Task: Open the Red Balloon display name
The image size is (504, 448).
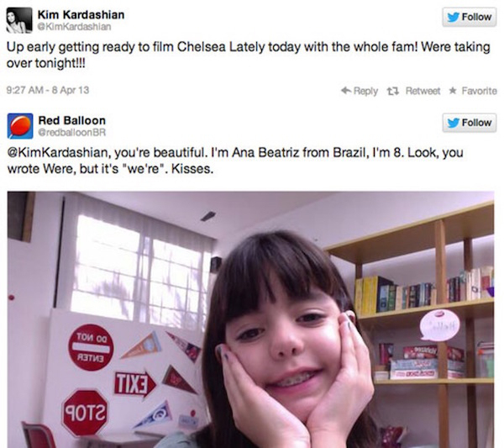Action: tap(72, 120)
